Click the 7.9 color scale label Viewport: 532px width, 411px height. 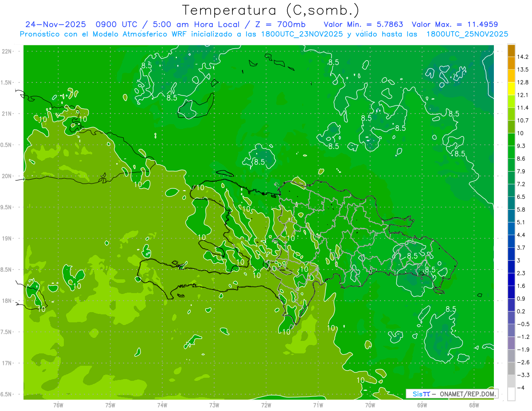point(521,172)
